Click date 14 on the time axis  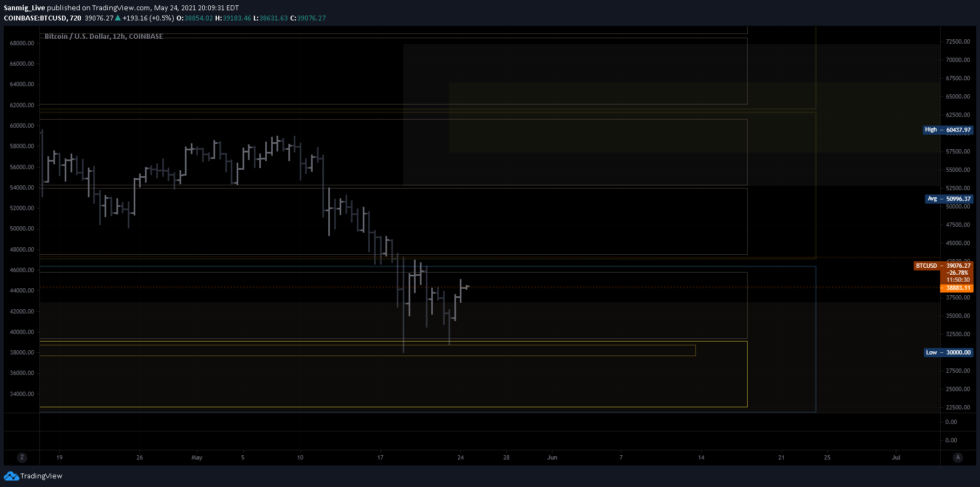(701, 457)
